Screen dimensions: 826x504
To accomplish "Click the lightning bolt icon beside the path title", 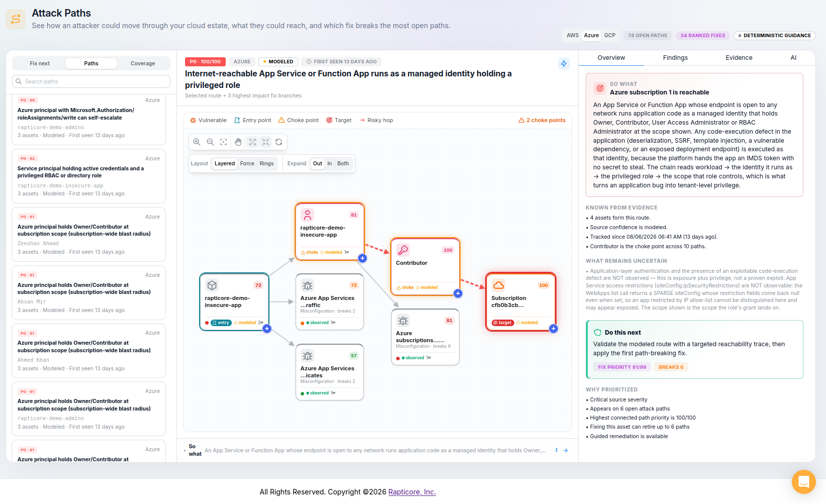I will point(564,64).
